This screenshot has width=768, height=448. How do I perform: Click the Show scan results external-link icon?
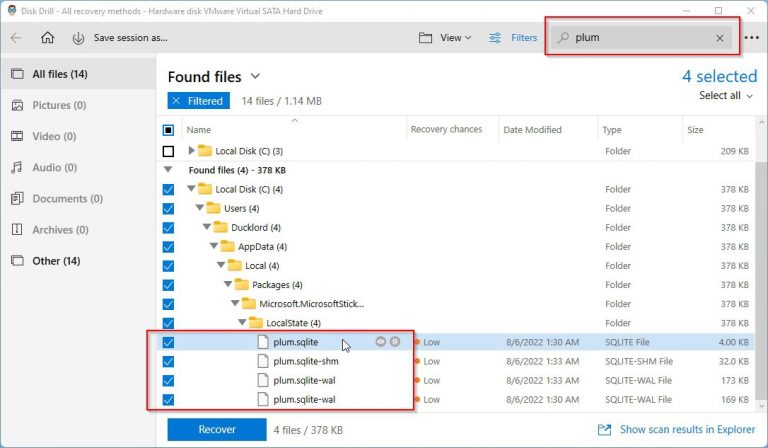[x=604, y=429]
